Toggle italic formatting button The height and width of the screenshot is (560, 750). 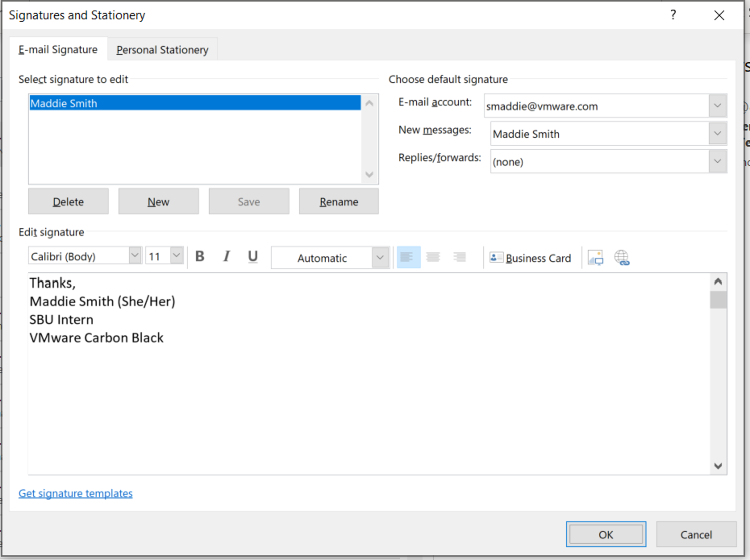pyautogui.click(x=227, y=257)
